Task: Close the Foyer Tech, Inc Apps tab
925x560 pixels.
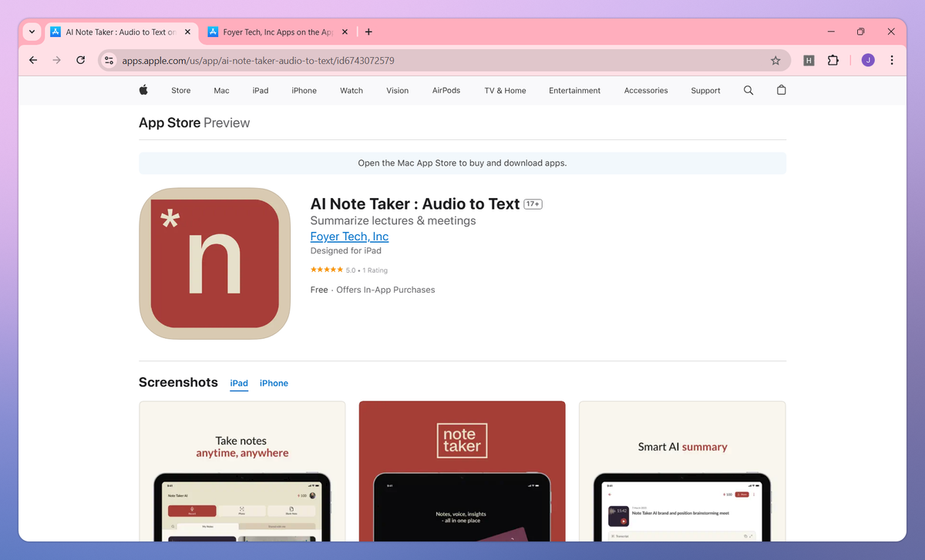Action: 345,32
